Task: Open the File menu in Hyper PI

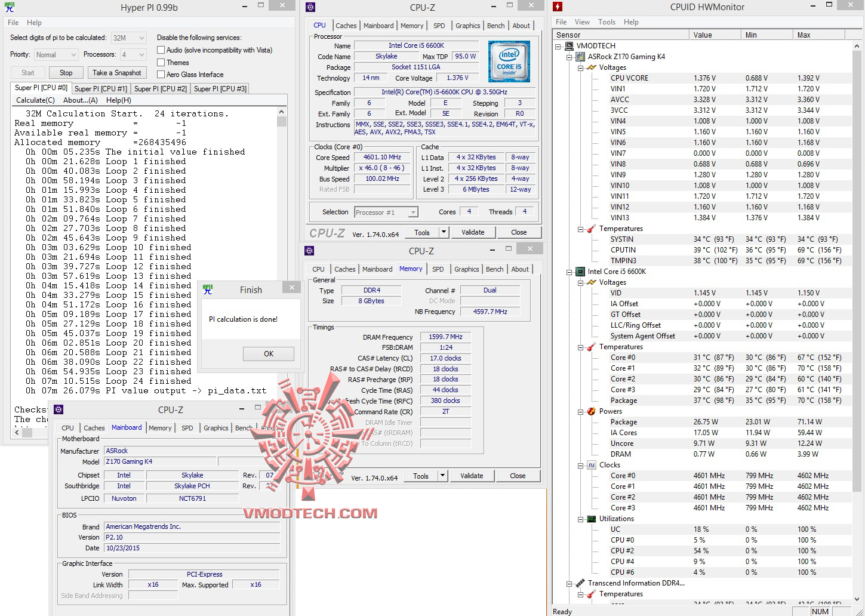Action: click(x=13, y=23)
